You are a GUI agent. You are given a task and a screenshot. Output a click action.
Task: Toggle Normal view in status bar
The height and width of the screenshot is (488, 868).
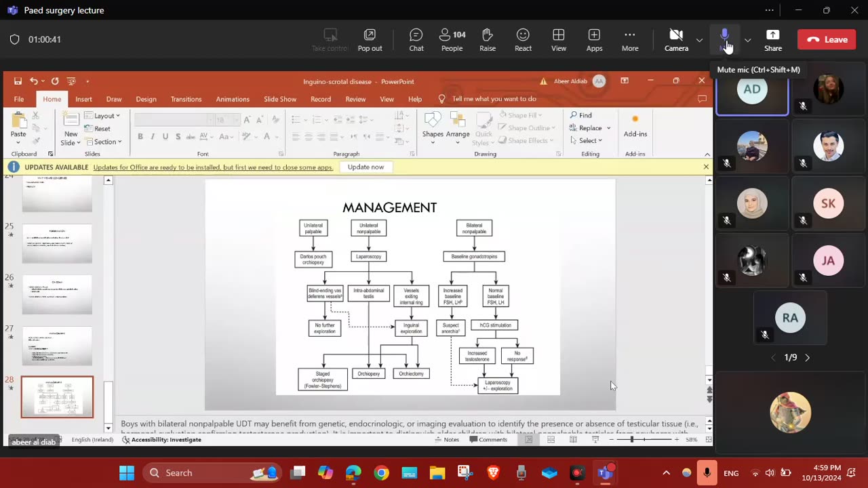point(528,440)
